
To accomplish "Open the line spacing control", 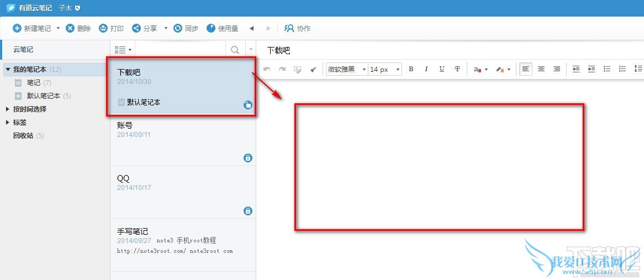I will (x=638, y=69).
